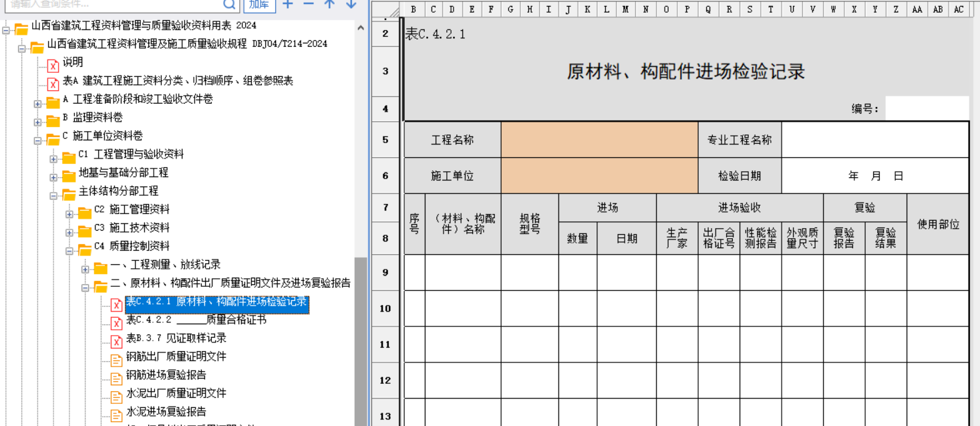Select 表C.4.2.2 质量合格证书 in tree

click(x=196, y=320)
